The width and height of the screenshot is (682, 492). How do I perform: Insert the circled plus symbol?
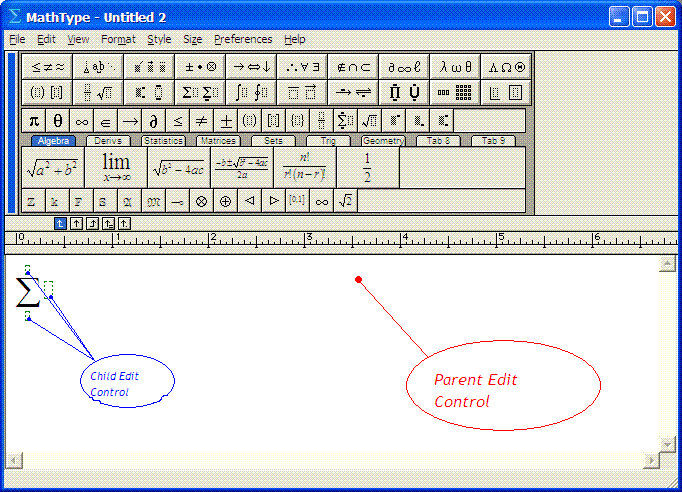(x=225, y=201)
